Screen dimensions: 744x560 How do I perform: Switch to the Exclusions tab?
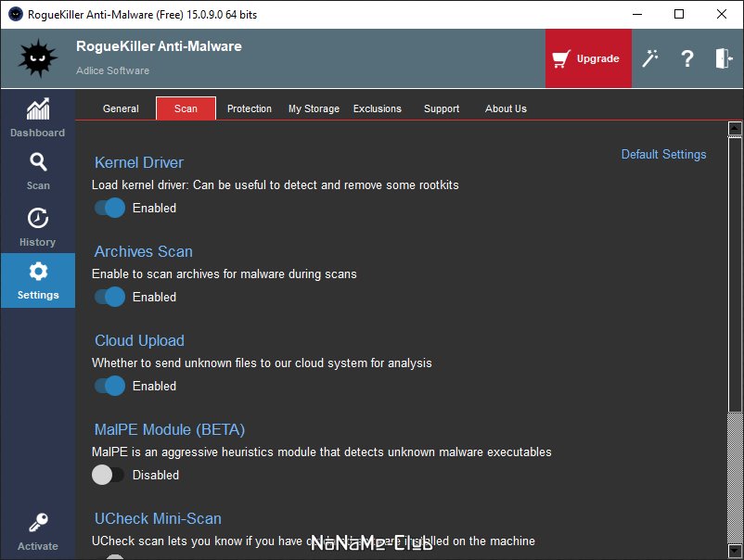pos(378,108)
